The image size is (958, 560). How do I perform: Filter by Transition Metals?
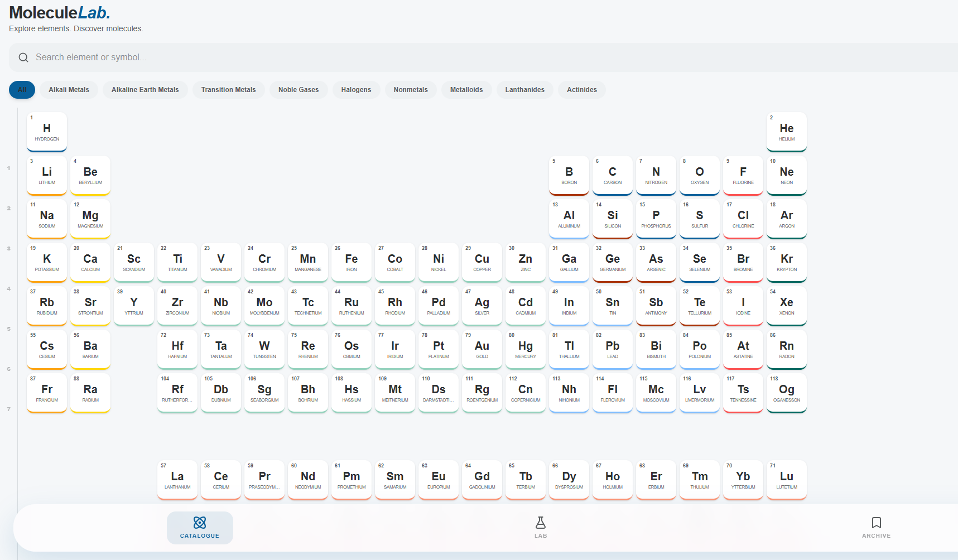pos(228,90)
